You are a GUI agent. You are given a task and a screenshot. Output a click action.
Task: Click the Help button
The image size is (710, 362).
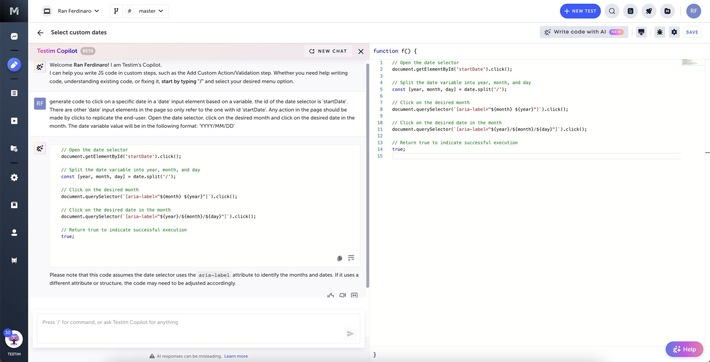(x=684, y=349)
